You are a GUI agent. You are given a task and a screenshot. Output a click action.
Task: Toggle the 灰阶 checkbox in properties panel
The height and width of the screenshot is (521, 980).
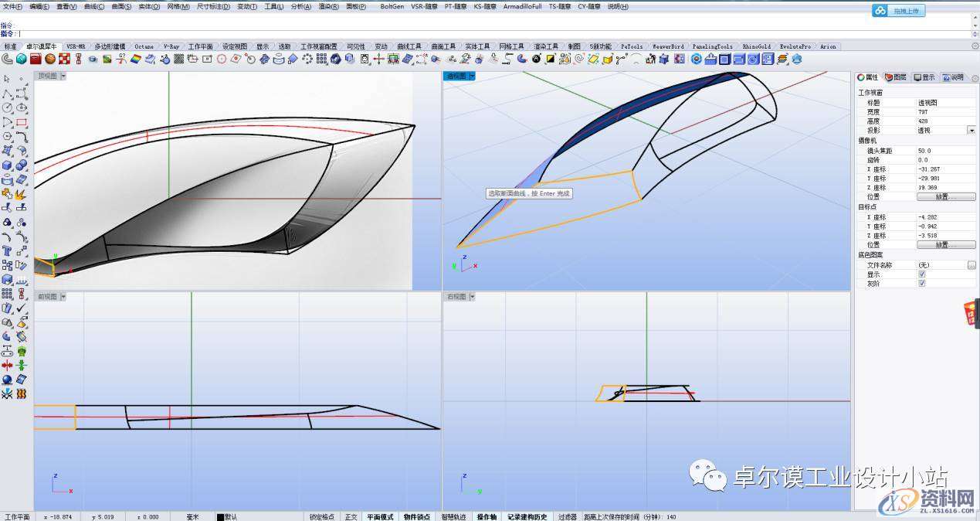[921, 284]
